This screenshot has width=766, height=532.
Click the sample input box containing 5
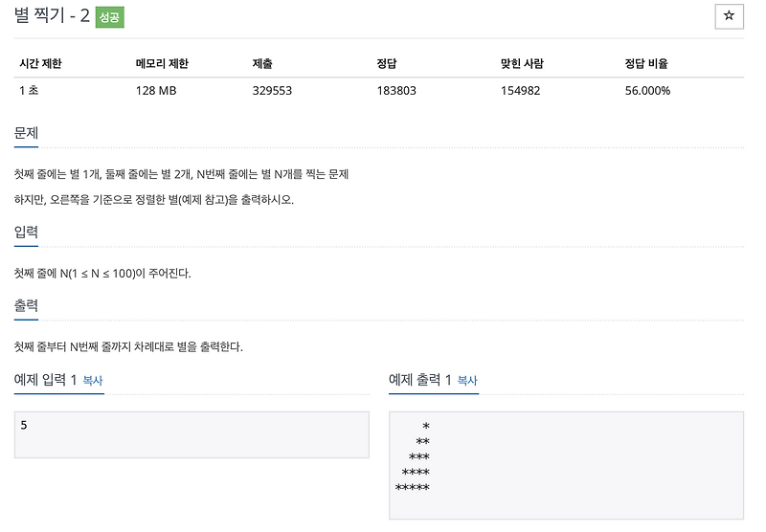pyautogui.click(x=191, y=434)
